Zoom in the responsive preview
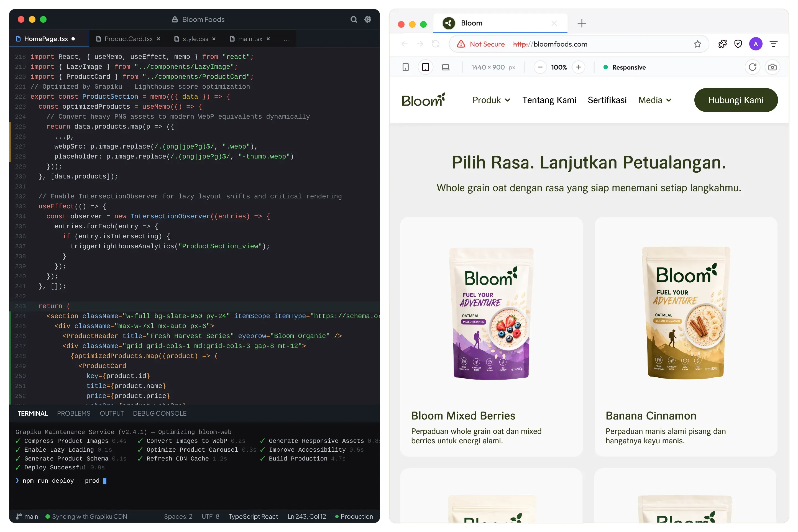This screenshot has height=532, width=798. click(x=579, y=67)
